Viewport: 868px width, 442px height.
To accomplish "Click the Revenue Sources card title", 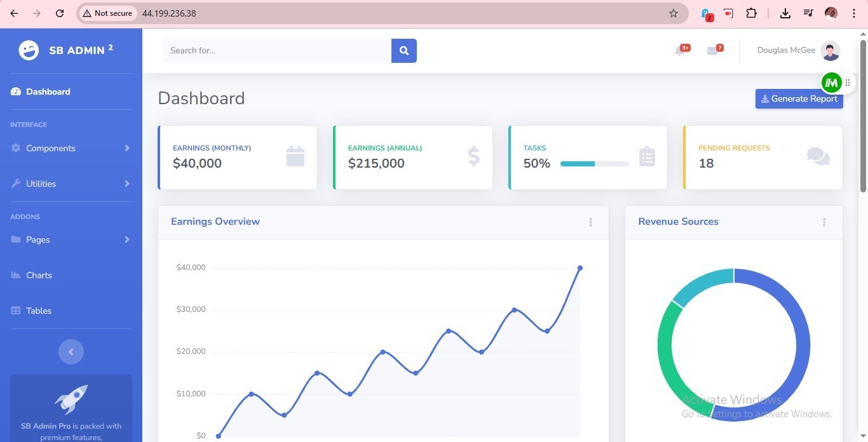I will point(678,222).
